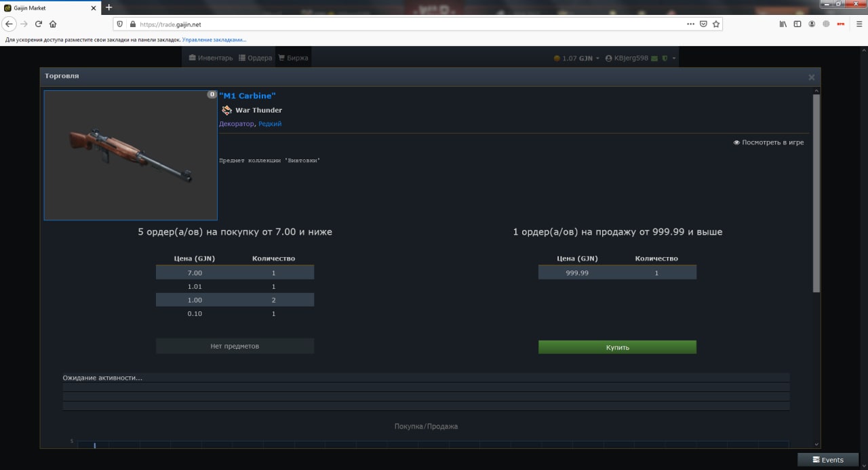Open a new tab with plus icon
Screen dimensions: 868x470
(108, 7)
